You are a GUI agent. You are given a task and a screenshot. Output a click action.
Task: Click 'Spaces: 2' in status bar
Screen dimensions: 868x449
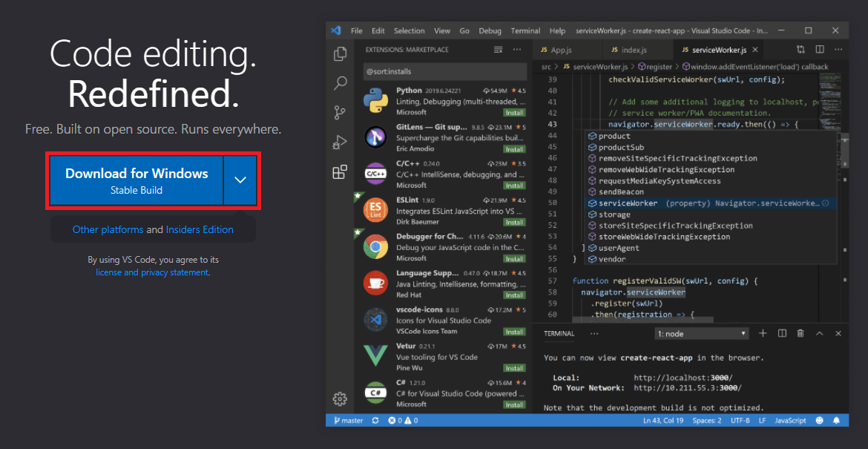coord(707,421)
